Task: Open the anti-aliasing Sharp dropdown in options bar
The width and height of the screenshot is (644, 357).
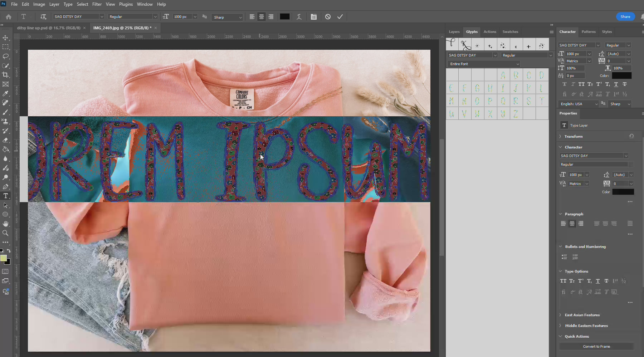Action: [227, 17]
